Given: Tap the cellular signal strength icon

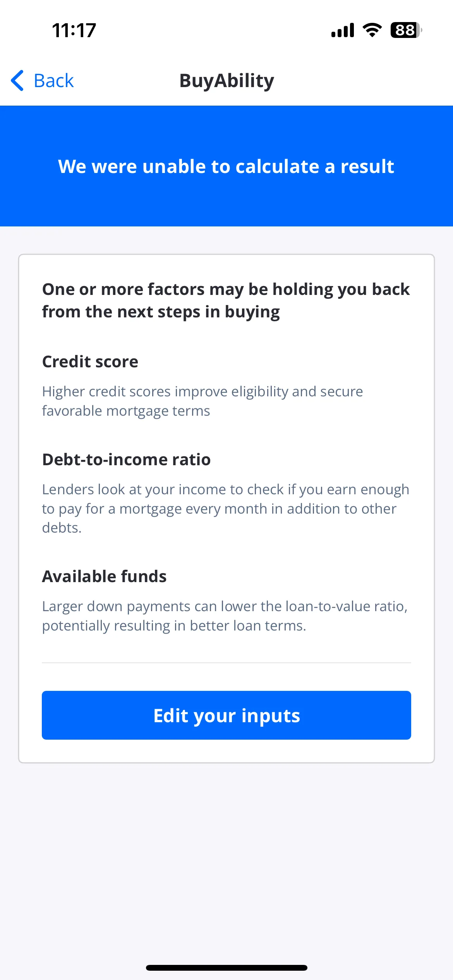Looking at the screenshot, I should tap(343, 30).
